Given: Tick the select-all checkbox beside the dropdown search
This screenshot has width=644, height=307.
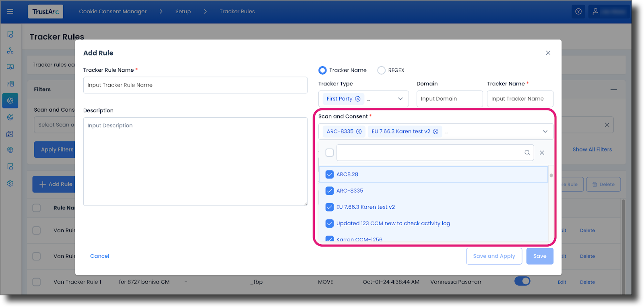Looking at the screenshot, I should (x=330, y=153).
